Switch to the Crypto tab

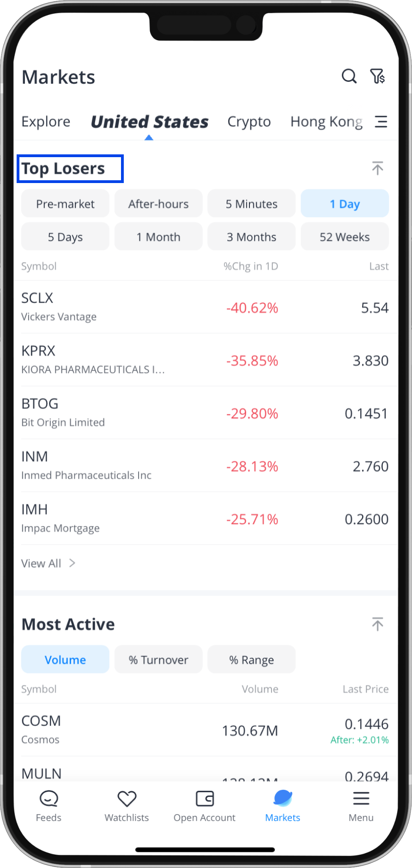(249, 122)
